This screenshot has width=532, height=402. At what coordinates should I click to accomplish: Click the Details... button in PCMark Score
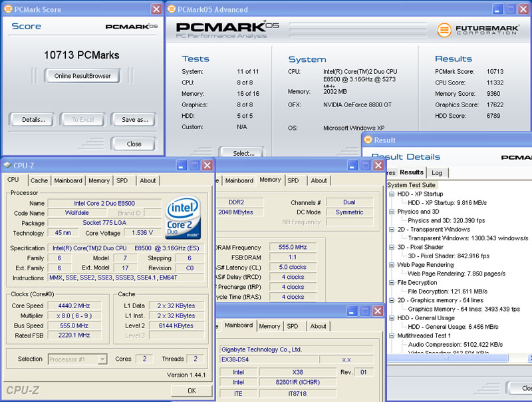(33, 120)
